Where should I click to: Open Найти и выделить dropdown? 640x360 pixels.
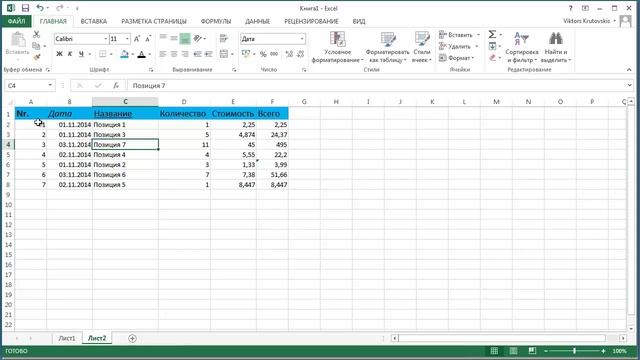pos(556,47)
